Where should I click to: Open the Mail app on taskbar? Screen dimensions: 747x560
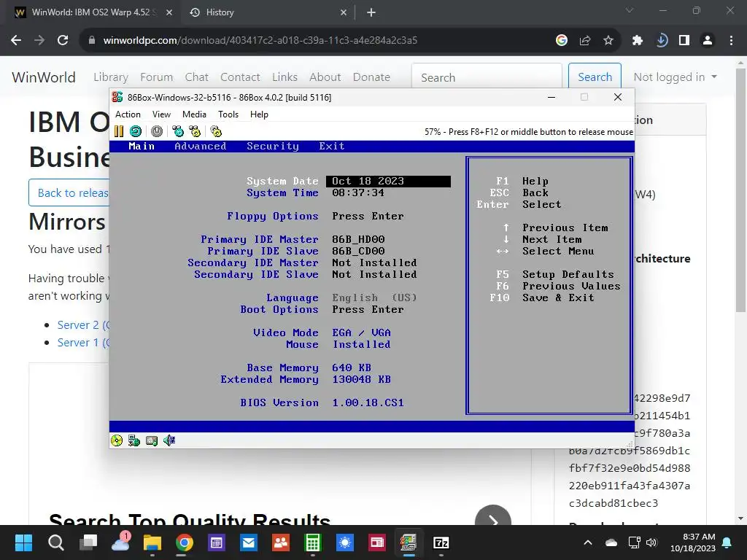pos(249,542)
